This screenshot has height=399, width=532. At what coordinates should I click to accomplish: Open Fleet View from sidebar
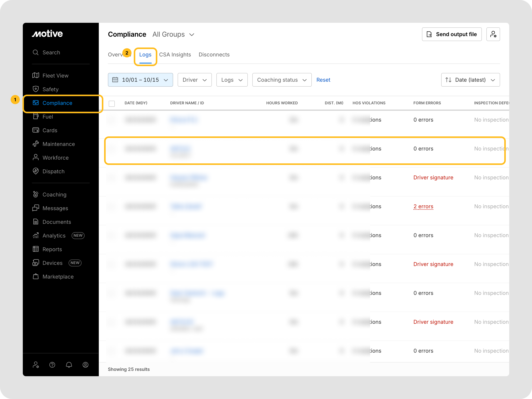pyautogui.click(x=55, y=75)
